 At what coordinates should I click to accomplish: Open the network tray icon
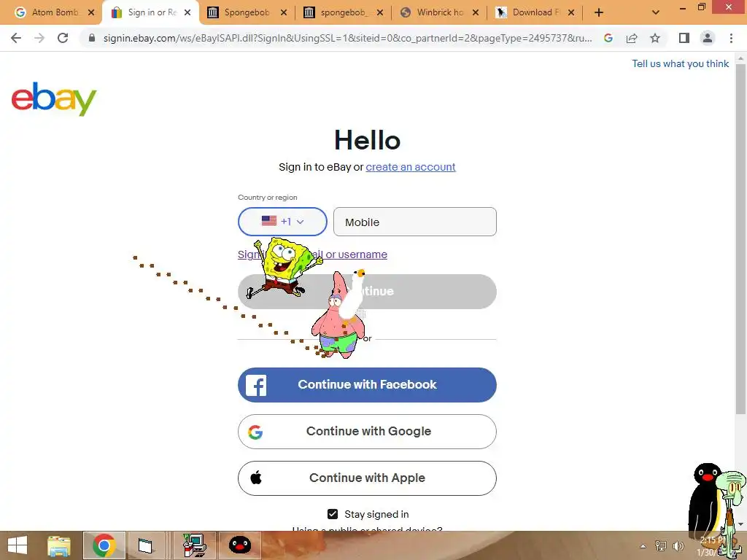pos(661,546)
